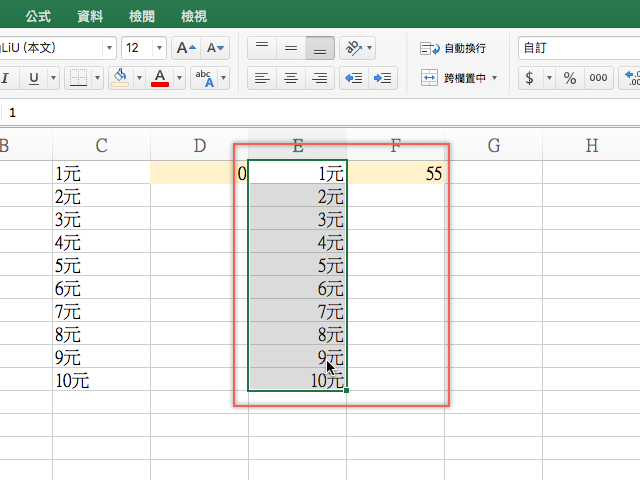
Task: Select column H header
Action: tap(591, 145)
